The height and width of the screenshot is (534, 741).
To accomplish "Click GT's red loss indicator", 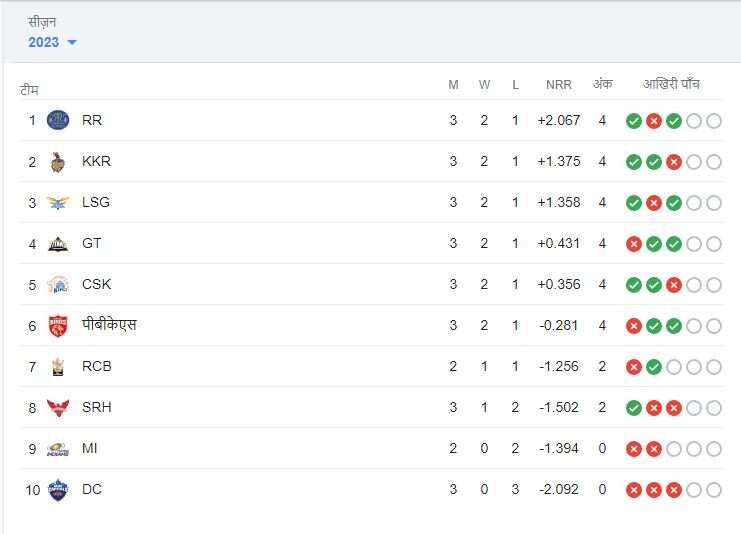I will point(633,244).
